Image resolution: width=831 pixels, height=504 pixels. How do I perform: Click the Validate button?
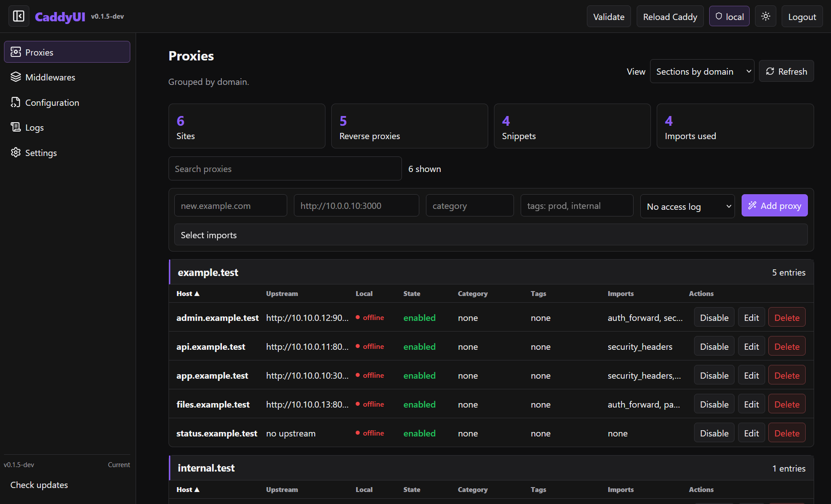coord(609,16)
